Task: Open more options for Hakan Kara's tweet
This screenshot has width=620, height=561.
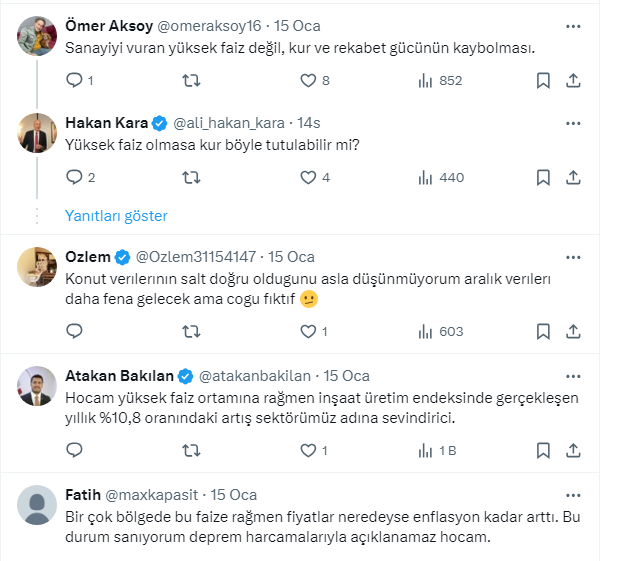Action: coord(572,123)
